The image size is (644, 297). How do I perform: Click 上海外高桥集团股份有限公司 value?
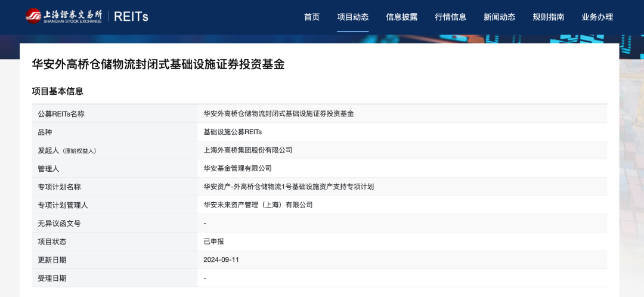[x=247, y=150]
